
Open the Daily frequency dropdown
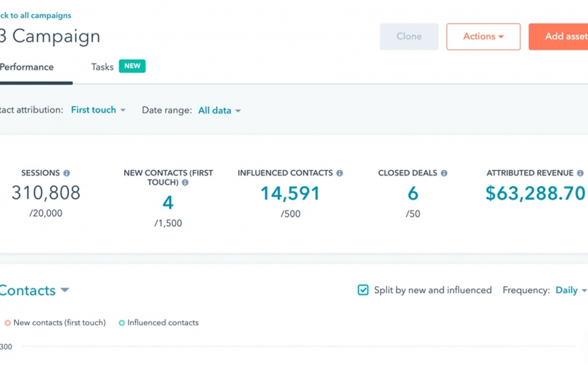tap(570, 290)
